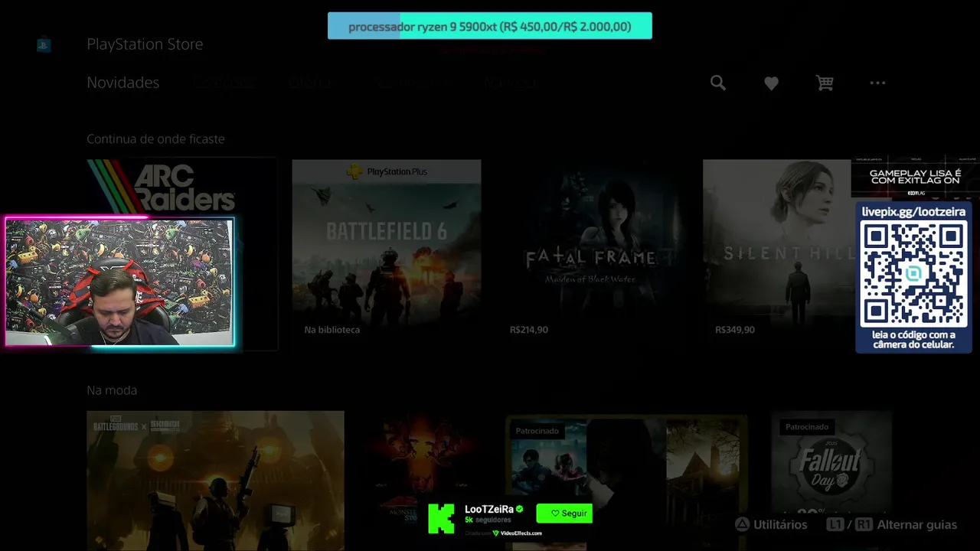Click the Patrocinado tag on Resident Evil tile

coord(537,431)
